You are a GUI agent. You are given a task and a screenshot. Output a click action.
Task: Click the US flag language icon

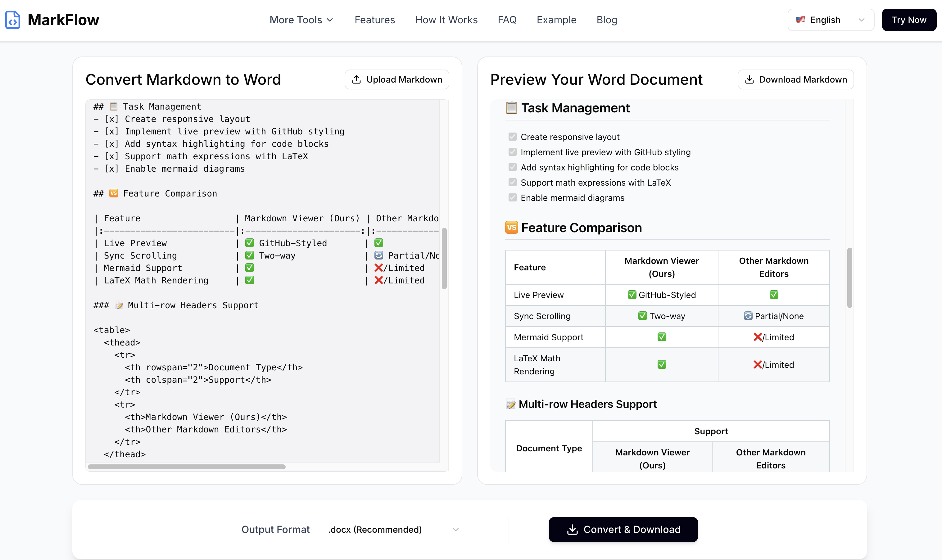tap(800, 20)
